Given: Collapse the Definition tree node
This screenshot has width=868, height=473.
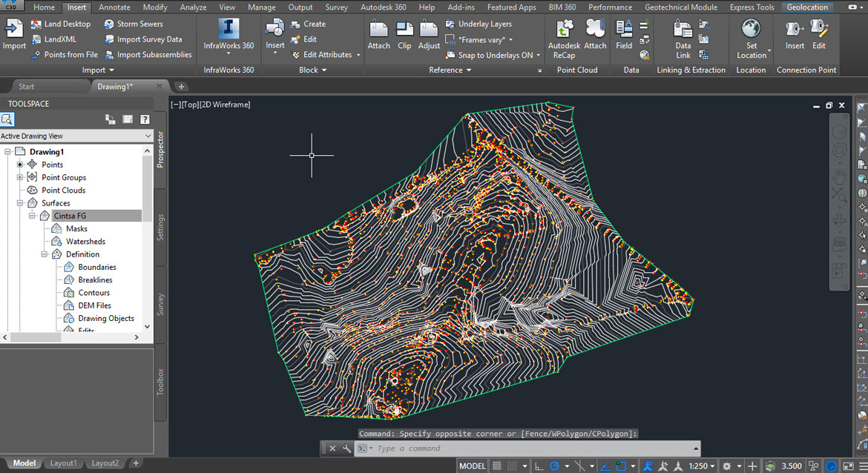Looking at the screenshot, I should point(45,254).
